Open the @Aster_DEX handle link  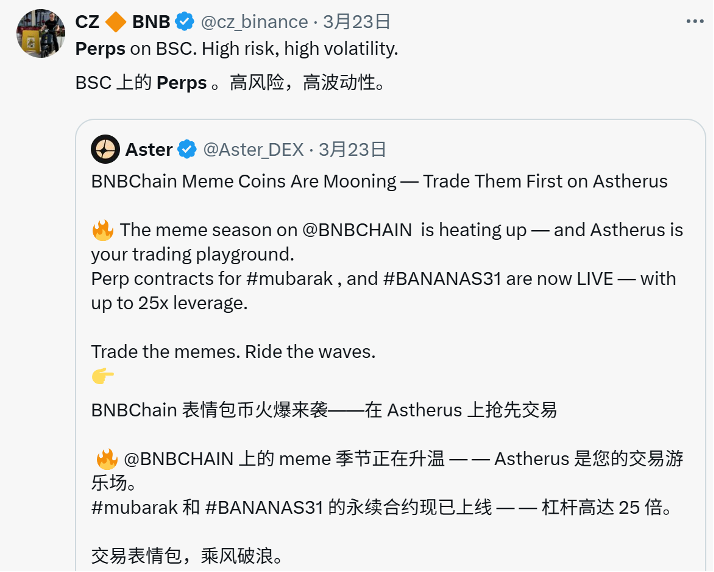point(254,149)
